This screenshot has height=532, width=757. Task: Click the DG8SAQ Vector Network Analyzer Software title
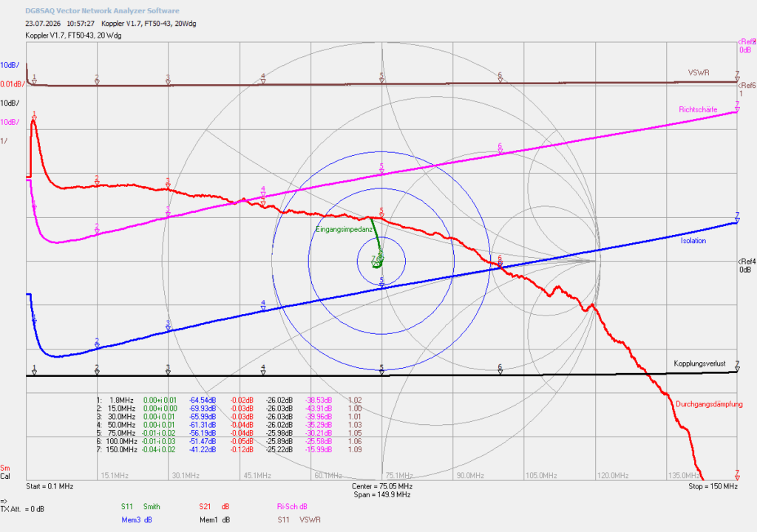point(102,10)
